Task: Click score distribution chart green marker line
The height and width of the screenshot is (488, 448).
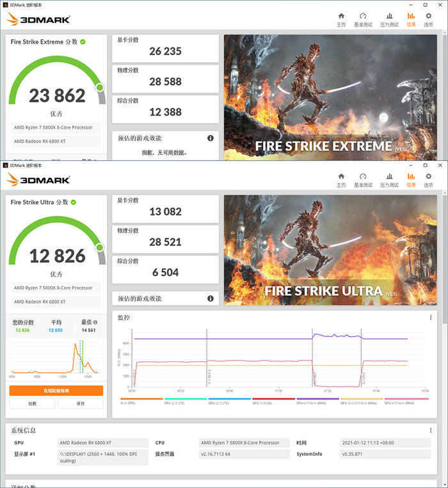Action: click(83, 357)
